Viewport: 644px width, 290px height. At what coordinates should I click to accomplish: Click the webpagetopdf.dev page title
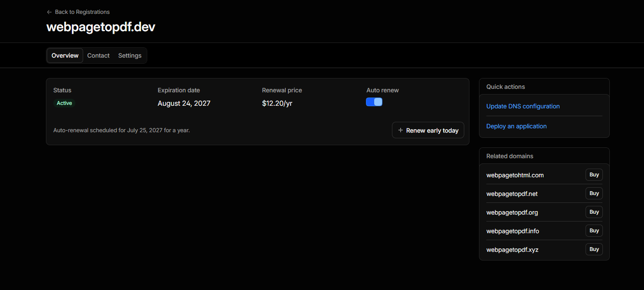pos(100,27)
